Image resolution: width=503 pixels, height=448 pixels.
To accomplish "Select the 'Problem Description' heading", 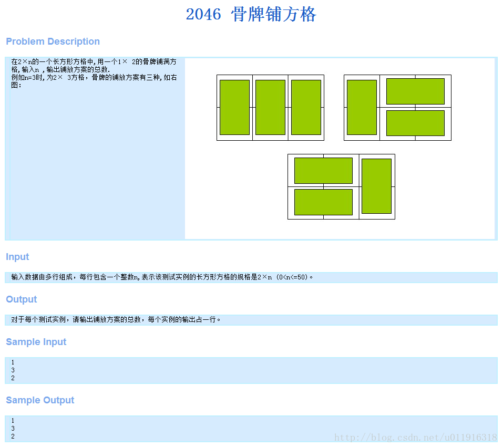I will (53, 41).
